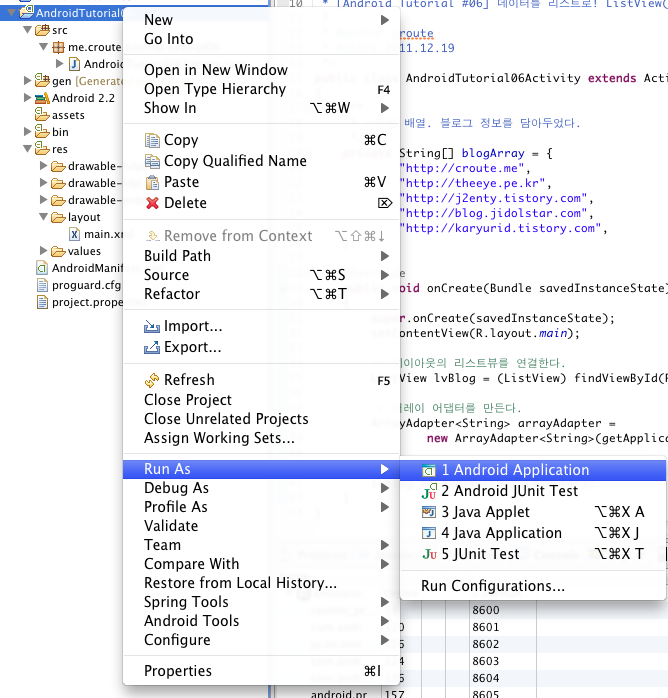
Task: Select Restore from Local History...
Action: click(262, 583)
